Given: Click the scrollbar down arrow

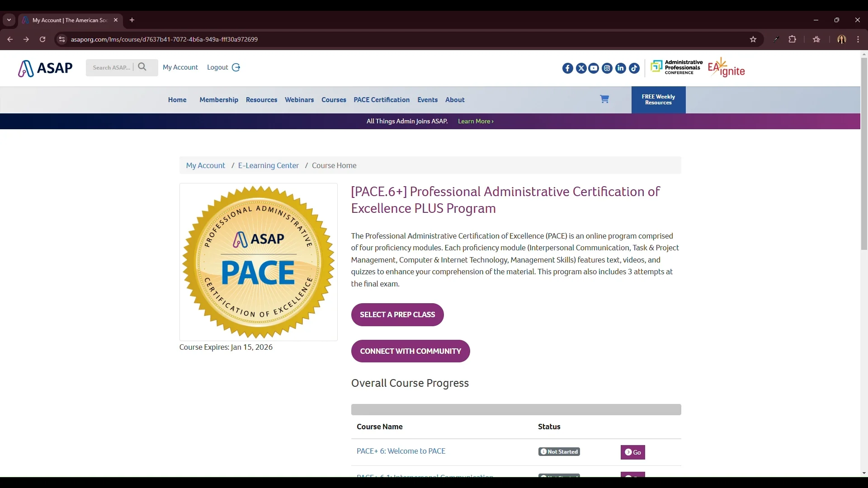Looking at the screenshot, I should pyautogui.click(x=864, y=473).
